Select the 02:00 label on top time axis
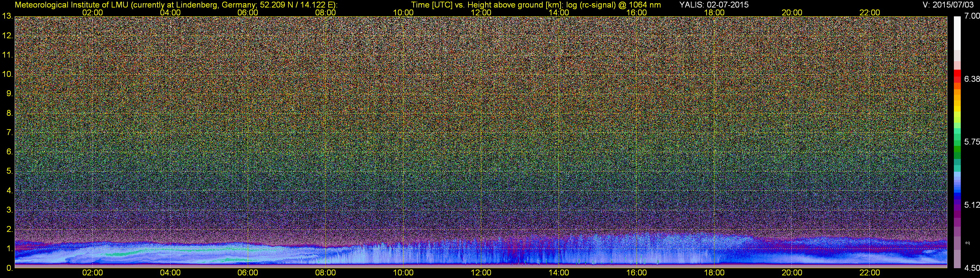Screen dimensions: 980x278 click(92, 12)
